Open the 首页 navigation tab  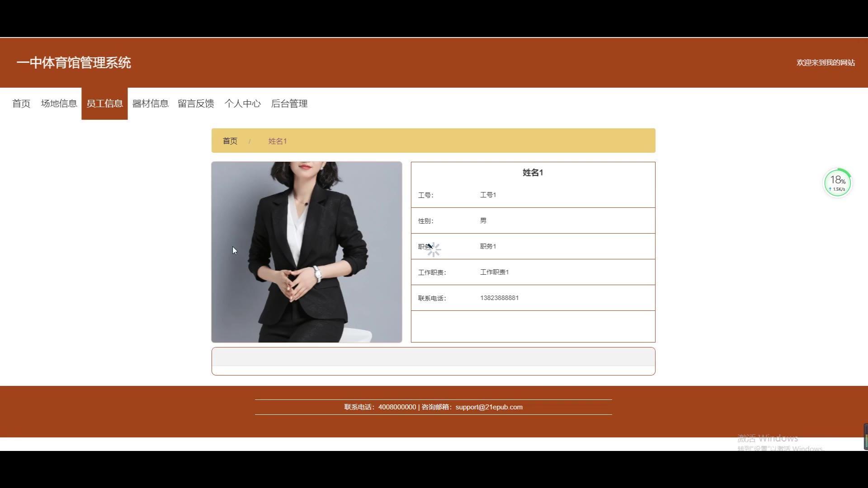click(x=21, y=103)
